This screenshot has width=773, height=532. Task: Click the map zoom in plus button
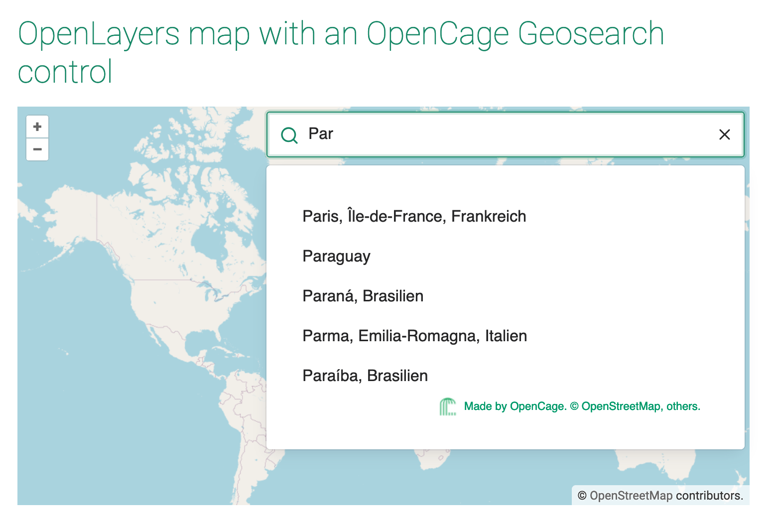coord(37,127)
